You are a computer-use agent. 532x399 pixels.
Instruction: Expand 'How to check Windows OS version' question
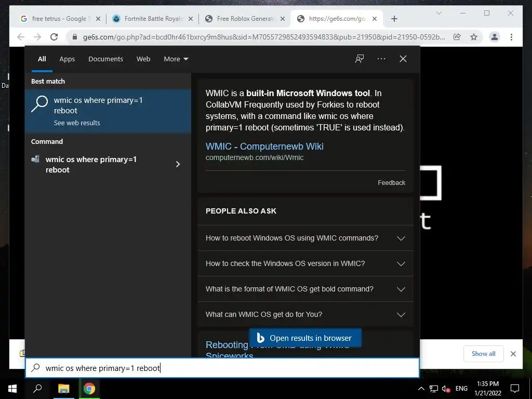pos(305,263)
